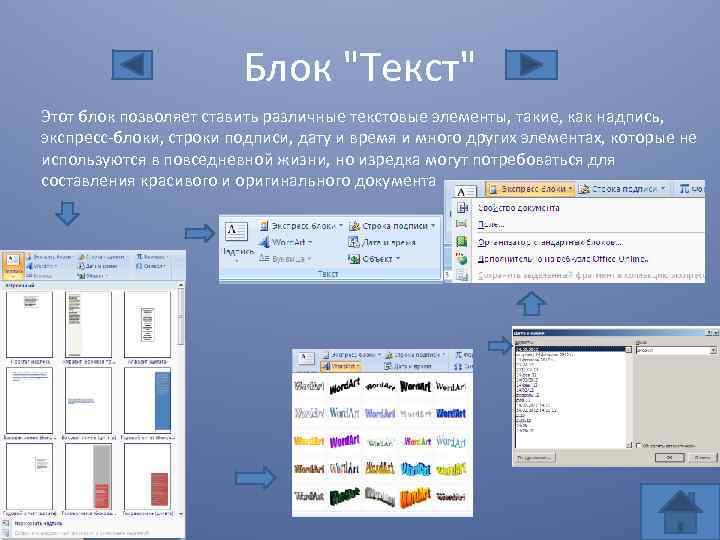Select highlighted first format in date dialog list

pyautogui.click(x=570, y=350)
